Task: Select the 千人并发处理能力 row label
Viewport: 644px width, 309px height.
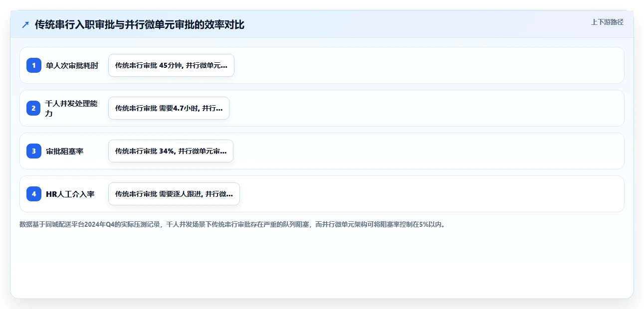Action: [x=71, y=108]
